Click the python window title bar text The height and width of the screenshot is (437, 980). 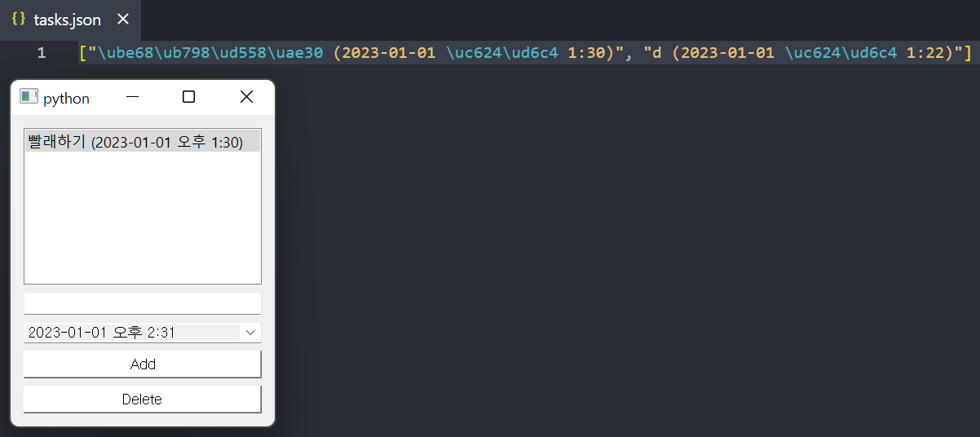(x=66, y=99)
